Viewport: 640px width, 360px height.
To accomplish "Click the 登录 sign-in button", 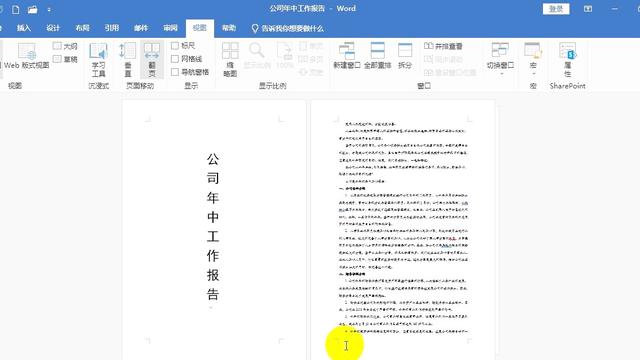I will 556,9.
